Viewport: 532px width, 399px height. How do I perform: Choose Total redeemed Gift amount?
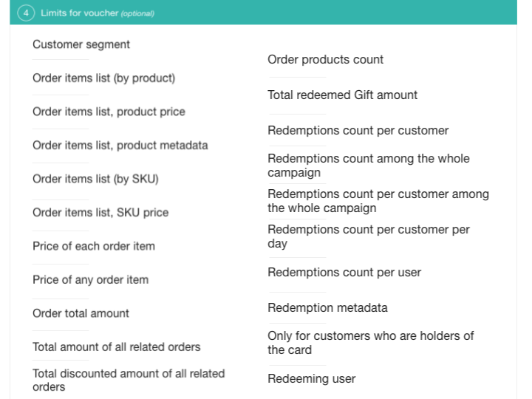342,95
